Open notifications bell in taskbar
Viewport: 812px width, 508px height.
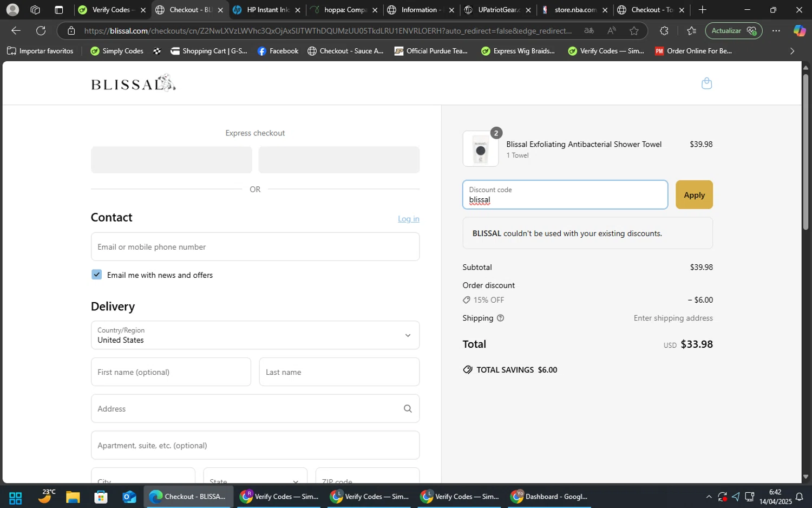tap(799, 497)
